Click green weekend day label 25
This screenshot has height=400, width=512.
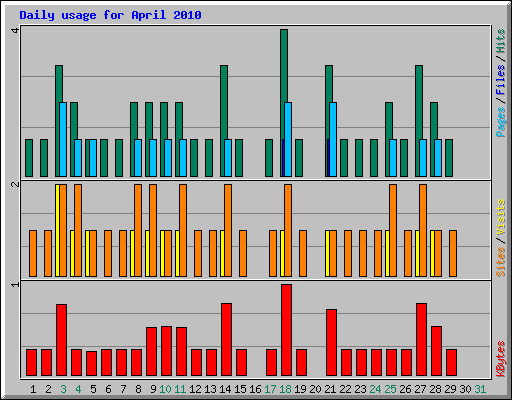[390, 389]
